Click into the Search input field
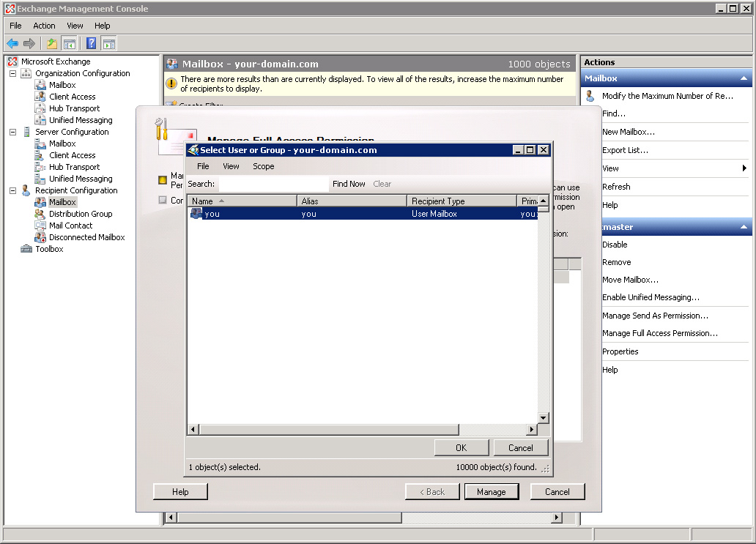The height and width of the screenshot is (544, 756). 273,184
